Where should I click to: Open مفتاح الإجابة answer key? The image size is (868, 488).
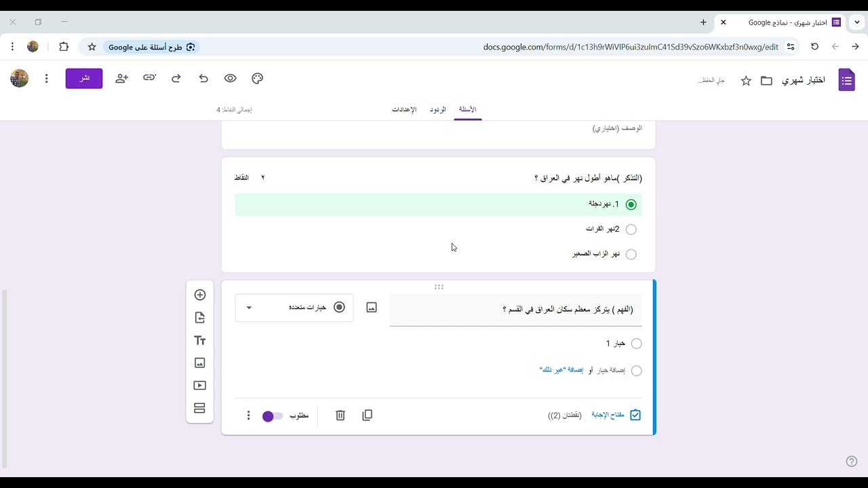[616, 415]
